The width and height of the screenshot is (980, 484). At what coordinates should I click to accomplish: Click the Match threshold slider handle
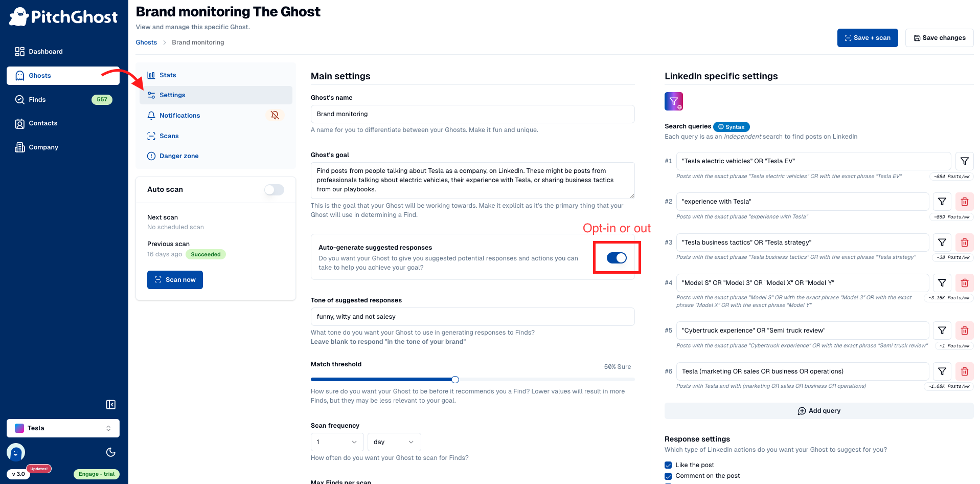[x=455, y=380]
